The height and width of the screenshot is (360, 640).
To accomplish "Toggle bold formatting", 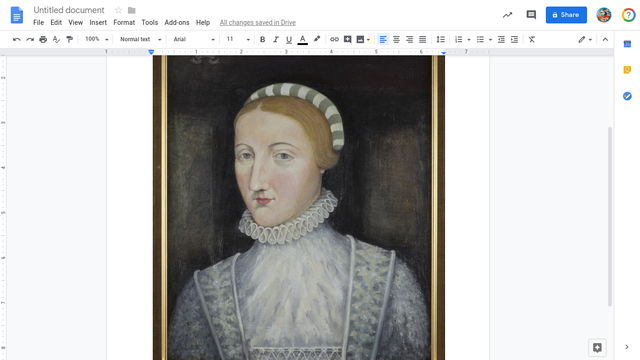I will [x=262, y=40].
